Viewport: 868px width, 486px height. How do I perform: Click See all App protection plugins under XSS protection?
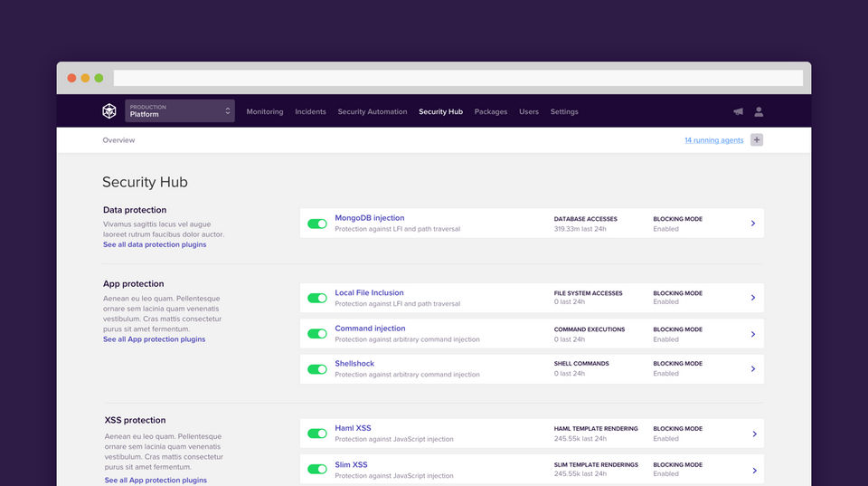156,480
